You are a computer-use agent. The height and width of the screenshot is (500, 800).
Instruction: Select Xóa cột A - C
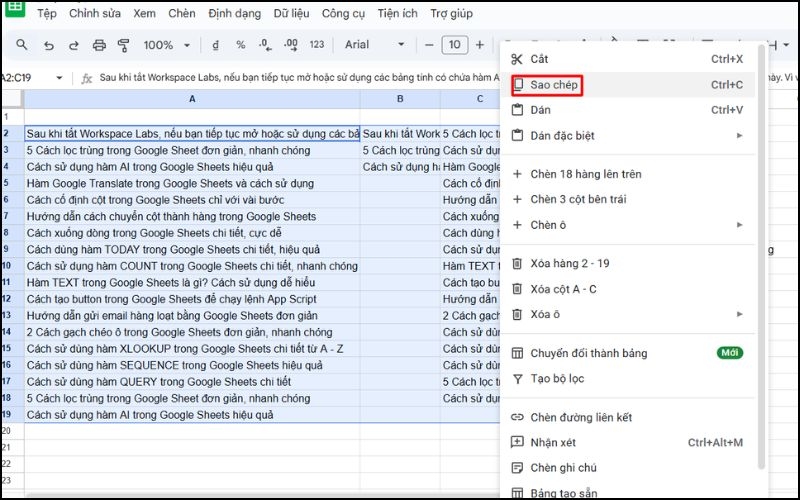click(x=627, y=289)
